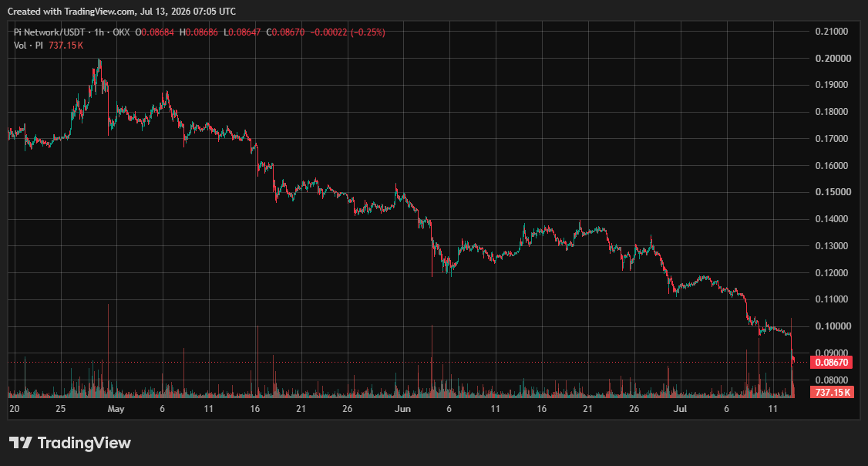Click the 0.16000 price axis label
The width and height of the screenshot is (868, 466).
coord(832,166)
